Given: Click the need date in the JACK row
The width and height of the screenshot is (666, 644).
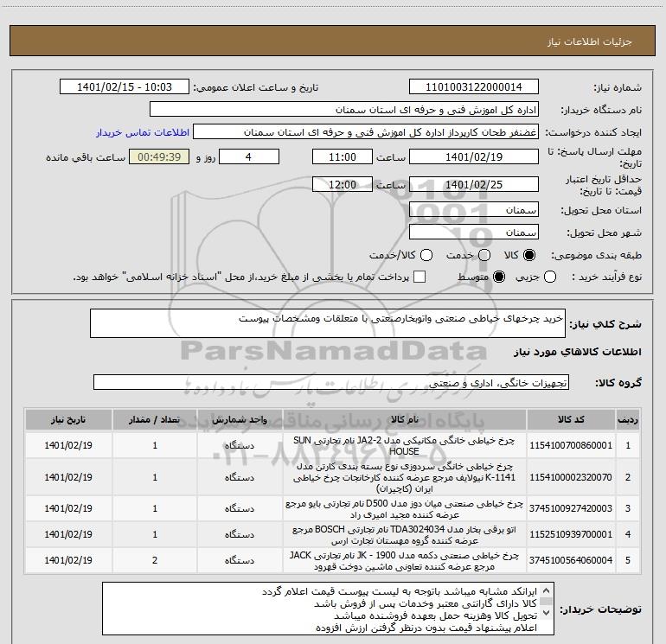Looking at the screenshot, I should point(68,560).
